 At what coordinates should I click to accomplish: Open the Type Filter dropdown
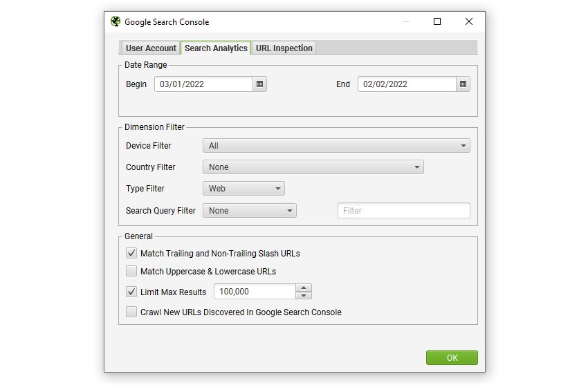click(244, 189)
